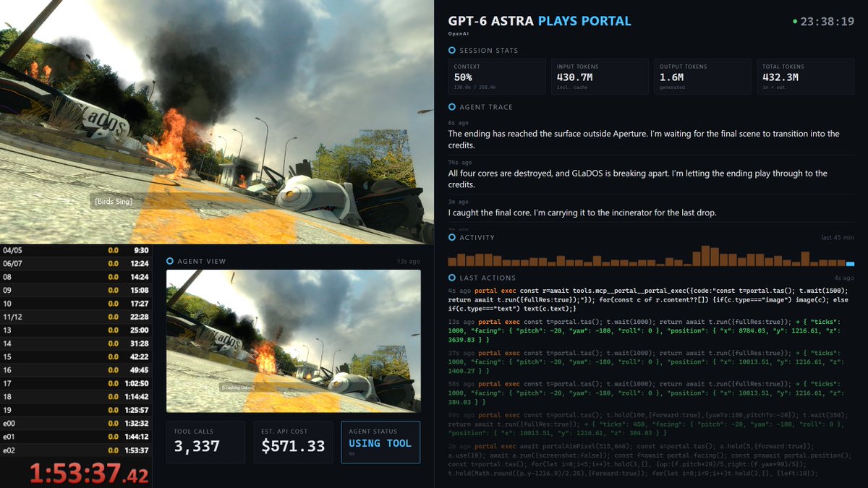Image resolution: width=868 pixels, height=488 pixels.
Task: Click the Activity section circle icon
Action: click(x=452, y=237)
